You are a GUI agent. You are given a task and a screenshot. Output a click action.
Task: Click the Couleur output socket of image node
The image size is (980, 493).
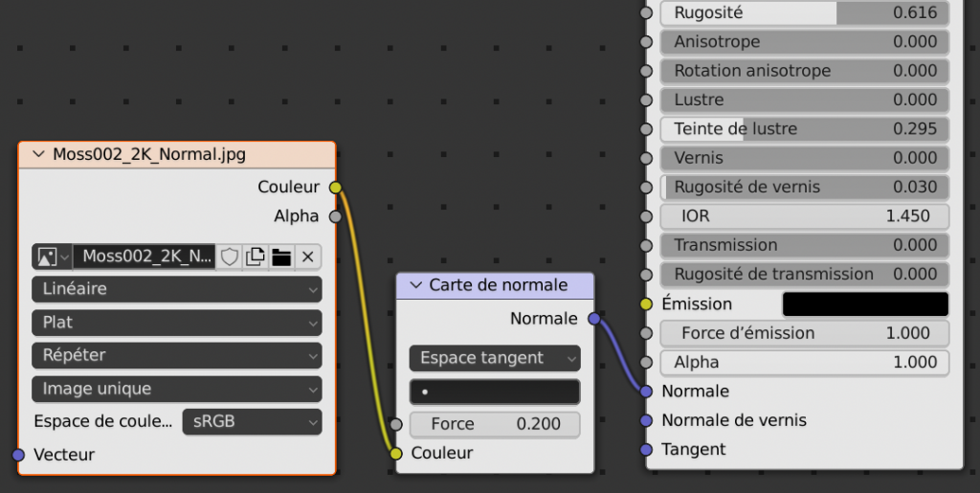[x=335, y=187]
